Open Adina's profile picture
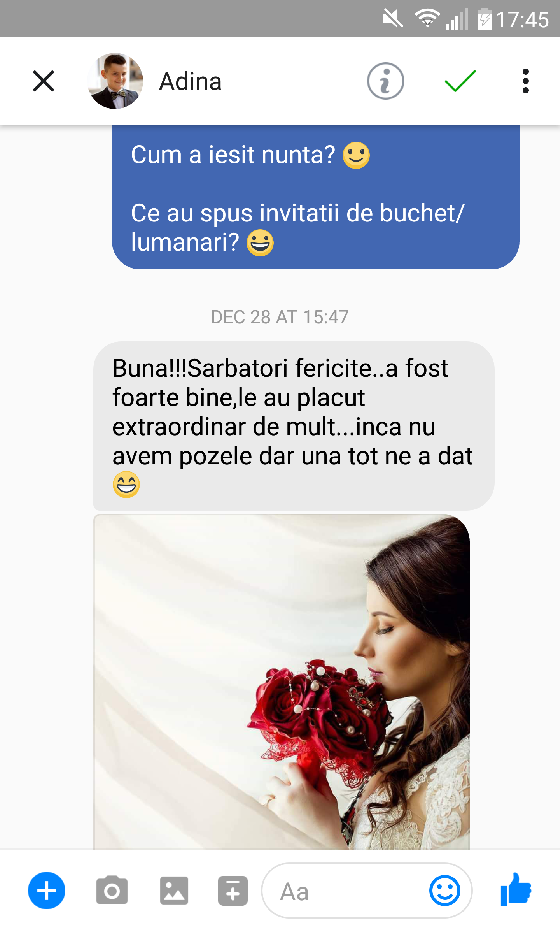 115,81
